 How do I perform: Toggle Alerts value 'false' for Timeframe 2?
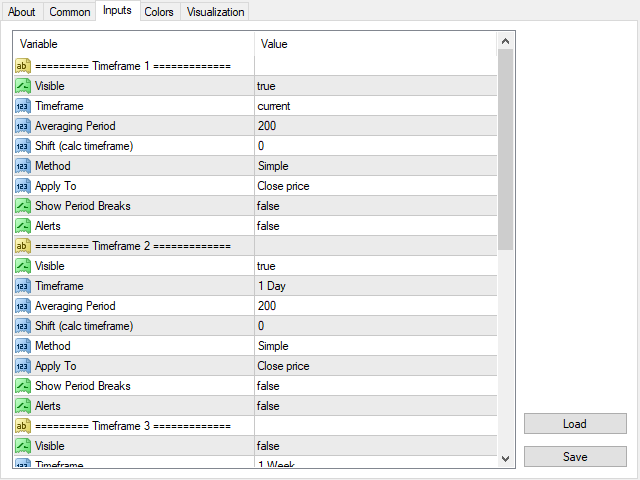click(376, 406)
